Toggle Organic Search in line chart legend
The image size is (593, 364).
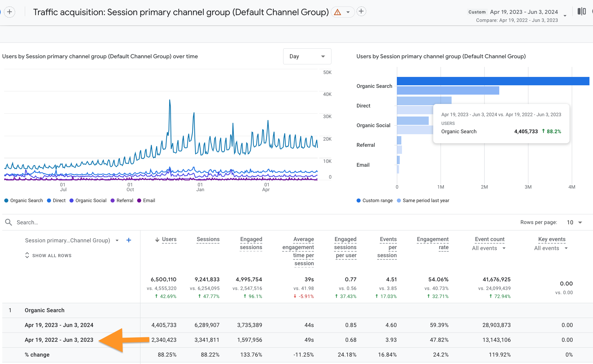point(24,201)
